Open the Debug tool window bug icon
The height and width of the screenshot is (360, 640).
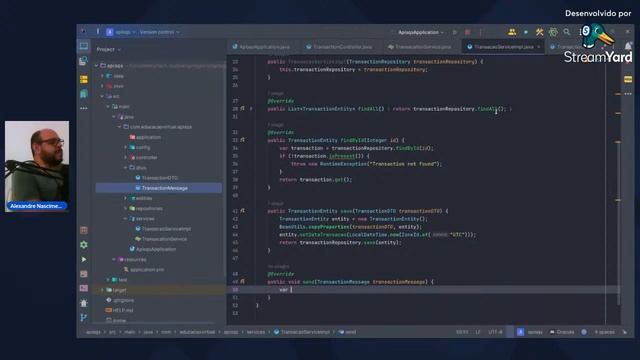84,303
